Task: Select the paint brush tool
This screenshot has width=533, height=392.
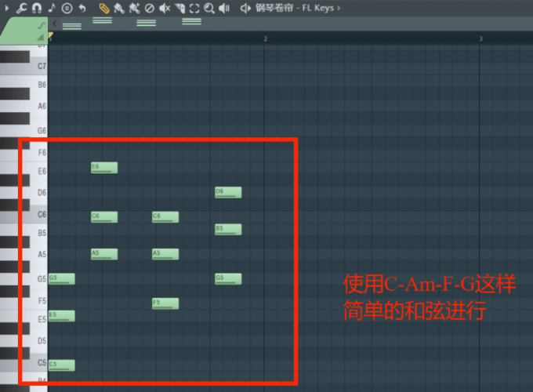Action: (x=118, y=8)
